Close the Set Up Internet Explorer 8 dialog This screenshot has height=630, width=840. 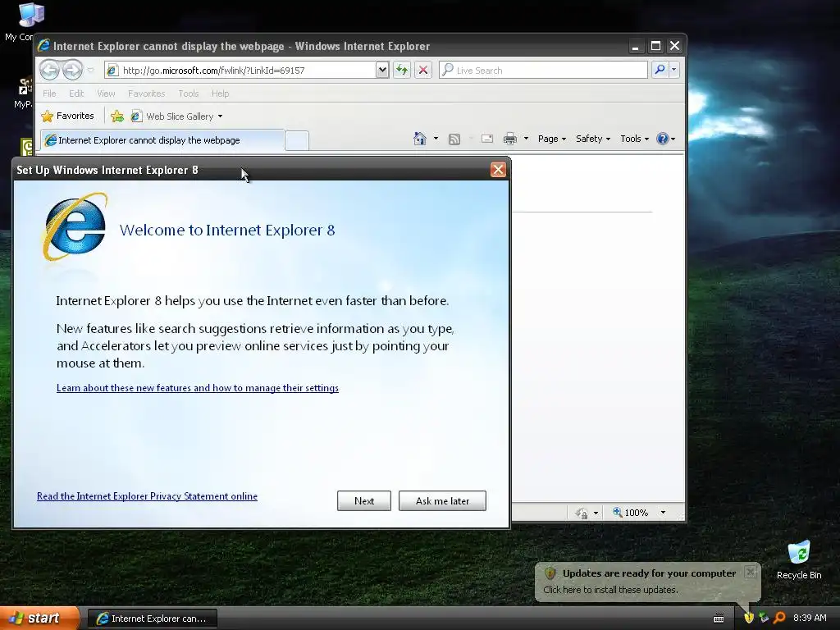498,170
